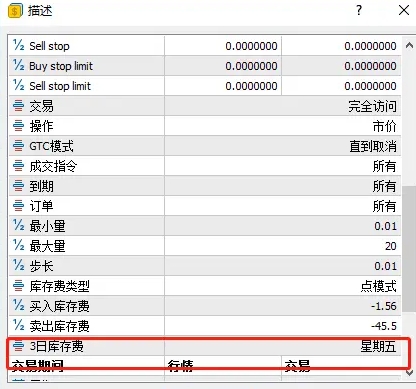The height and width of the screenshot is (389, 416).
Task: Click the fraction icon beside 步长
Action: (x=19, y=265)
